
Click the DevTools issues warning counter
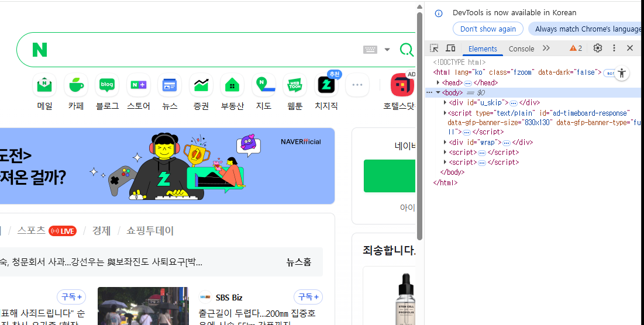(576, 49)
